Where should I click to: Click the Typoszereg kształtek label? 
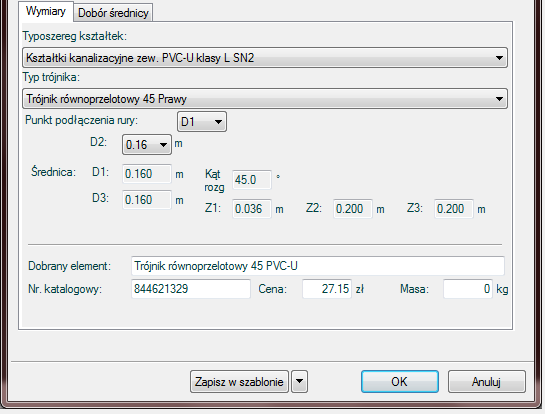click(x=75, y=36)
